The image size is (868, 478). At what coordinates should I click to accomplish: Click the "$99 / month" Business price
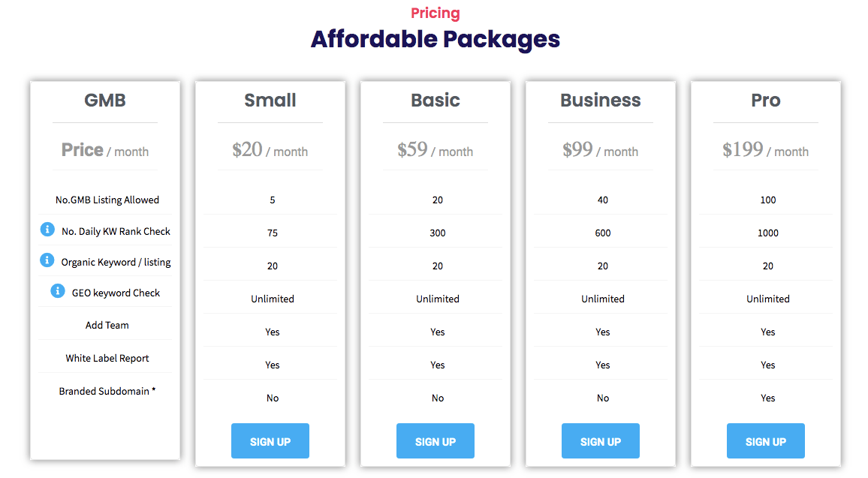point(600,149)
